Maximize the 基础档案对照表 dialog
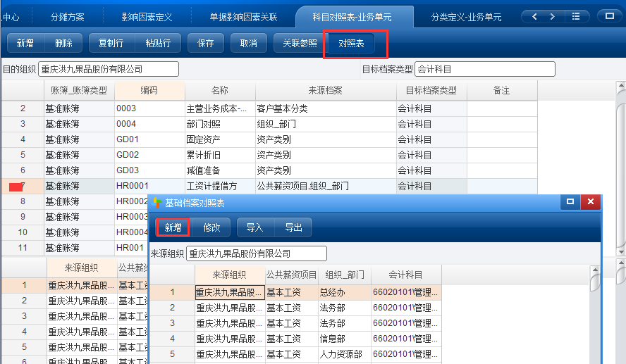 click(x=570, y=202)
